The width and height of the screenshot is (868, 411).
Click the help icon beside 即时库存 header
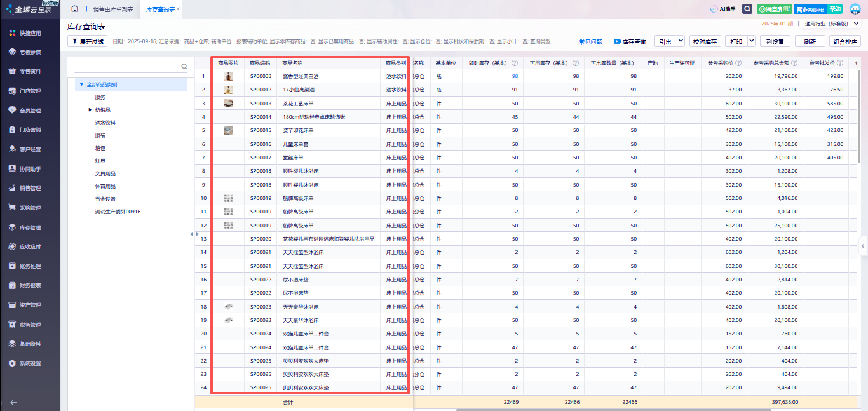(514, 63)
